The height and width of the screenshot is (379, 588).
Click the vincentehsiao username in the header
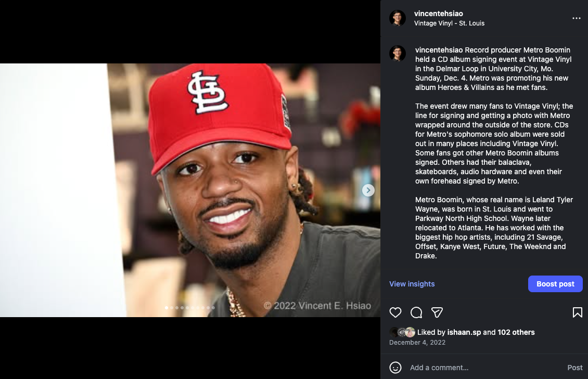438,14
